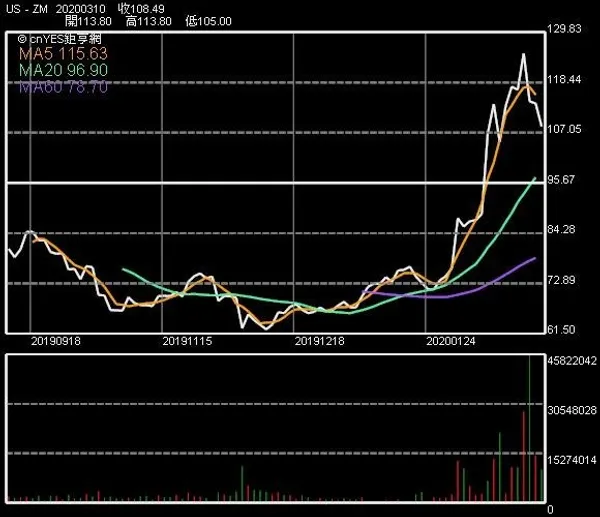The width and height of the screenshot is (600, 517).
Task: Click the 61.50 bottom price axis label
Action: [565, 330]
